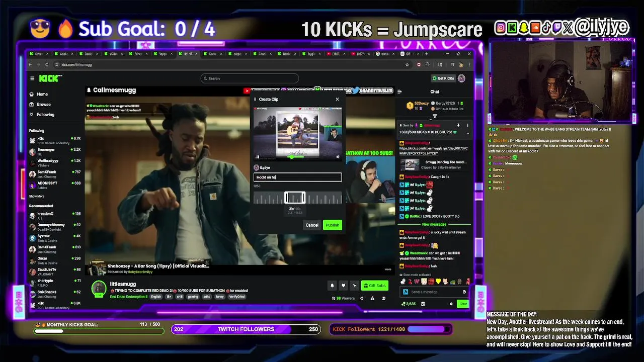Viewport: 644px width, 362px height.
Task: Open Following in sidebar
Action: 42,114
